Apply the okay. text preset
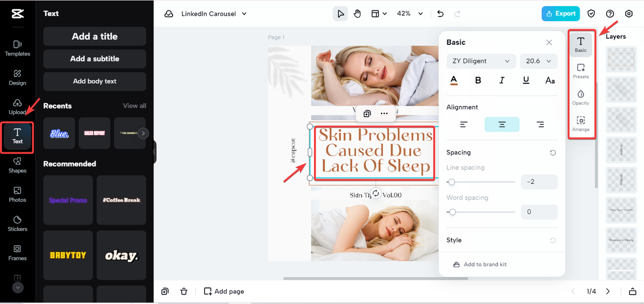 pyautogui.click(x=121, y=255)
